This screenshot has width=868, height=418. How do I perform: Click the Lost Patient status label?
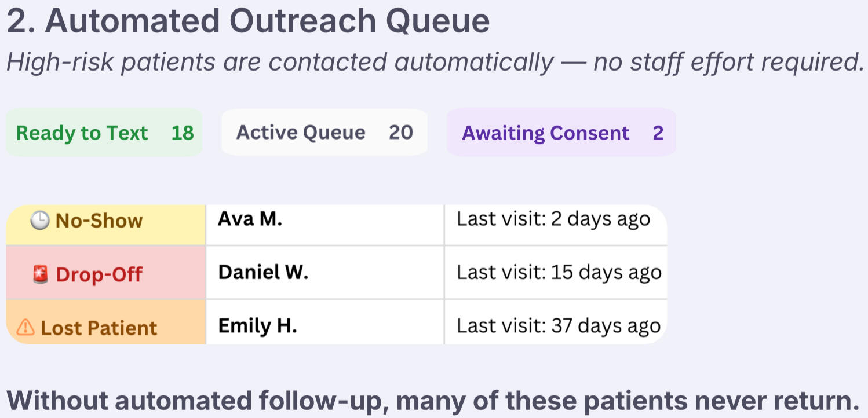click(x=99, y=328)
